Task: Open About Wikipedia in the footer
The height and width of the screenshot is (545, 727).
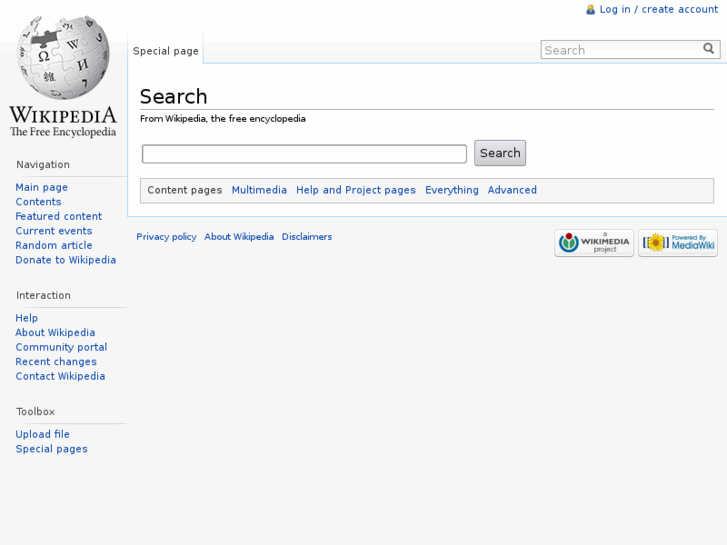Action: click(x=239, y=237)
